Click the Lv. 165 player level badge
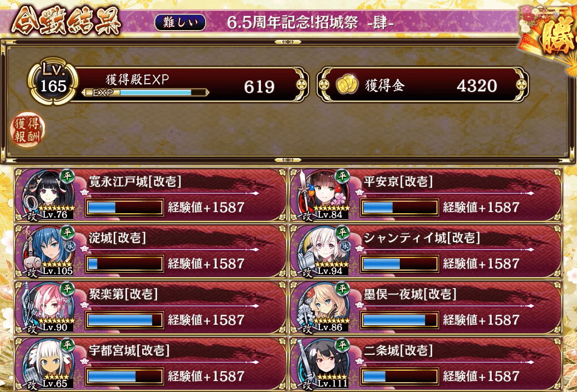This screenshot has width=577, height=392. click(x=54, y=81)
